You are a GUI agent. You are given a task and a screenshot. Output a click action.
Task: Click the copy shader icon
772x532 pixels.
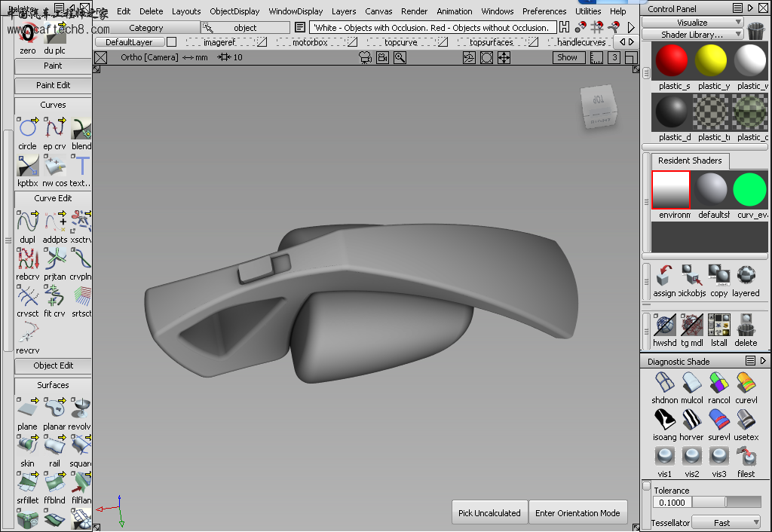point(718,276)
